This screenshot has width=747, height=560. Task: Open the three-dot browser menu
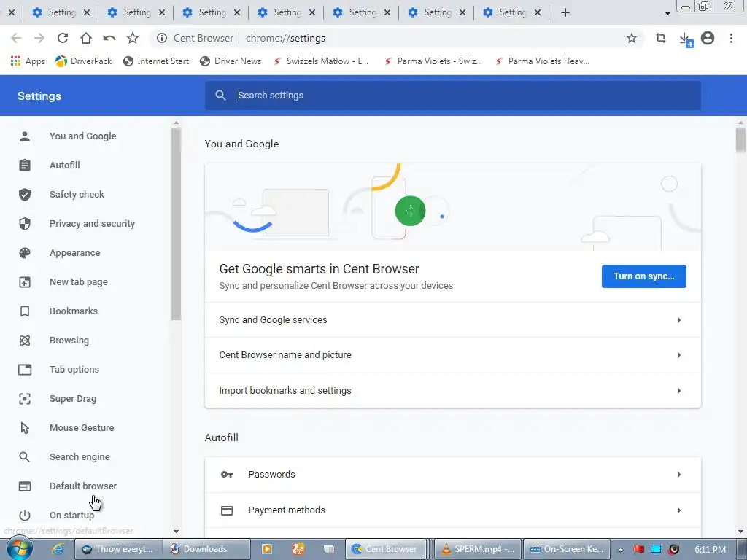731,38
